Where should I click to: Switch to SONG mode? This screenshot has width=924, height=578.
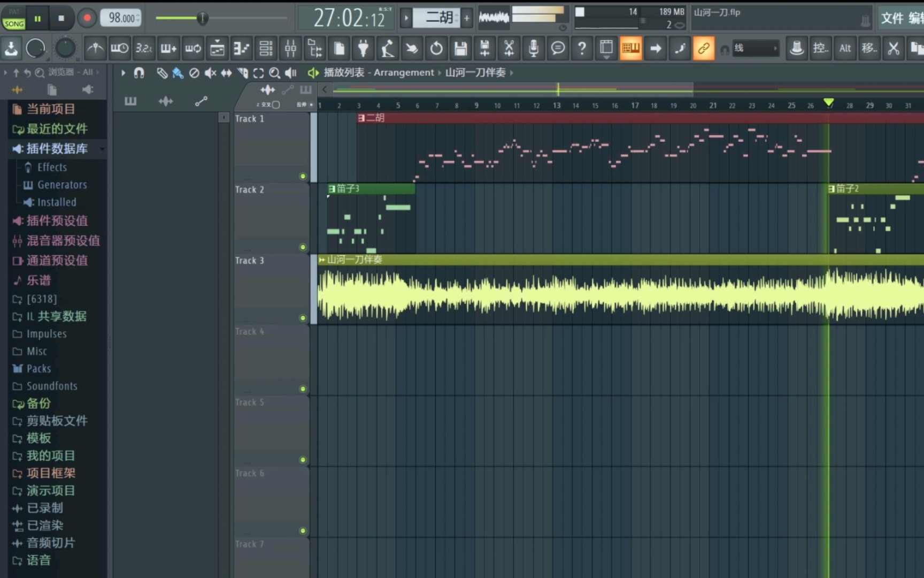(14, 24)
